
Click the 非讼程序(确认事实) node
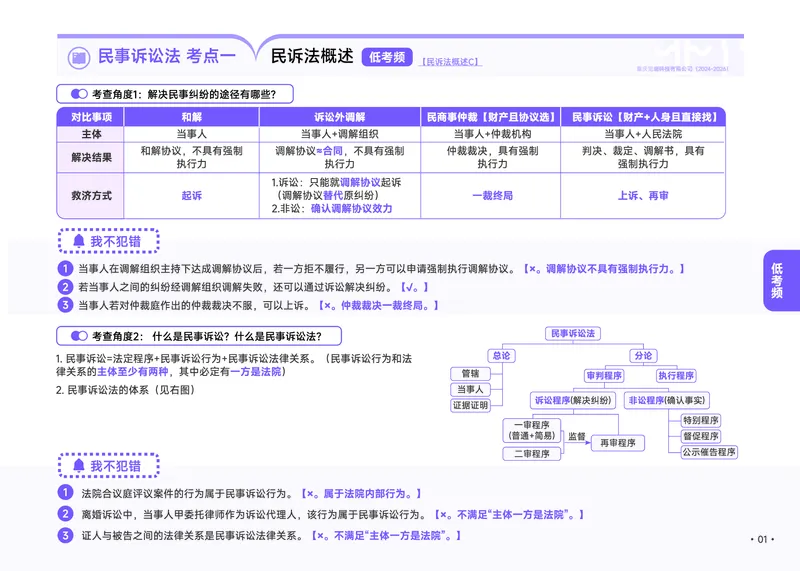666,400
